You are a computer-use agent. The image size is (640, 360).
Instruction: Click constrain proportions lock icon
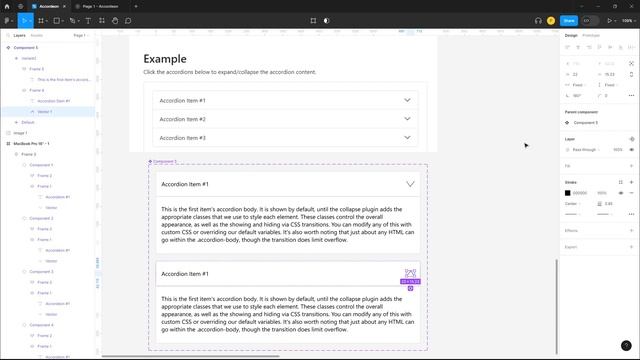tap(631, 74)
